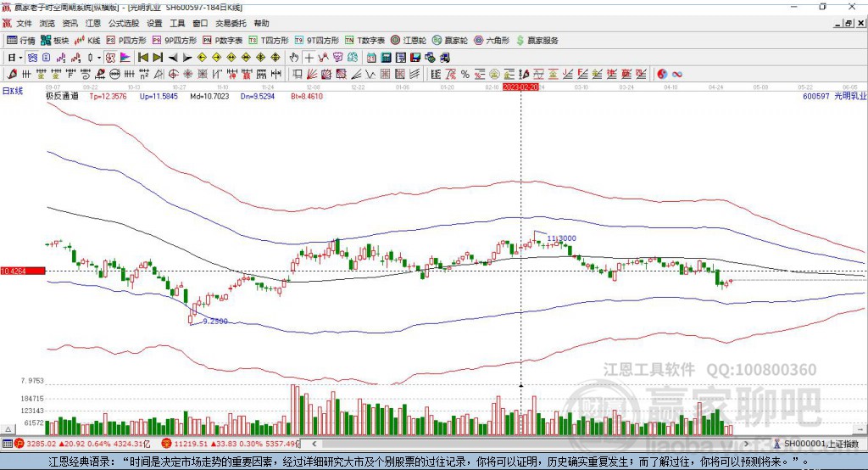The height and width of the screenshot is (470, 868).
Task: Jump to the last bar button
Action: [158, 58]
